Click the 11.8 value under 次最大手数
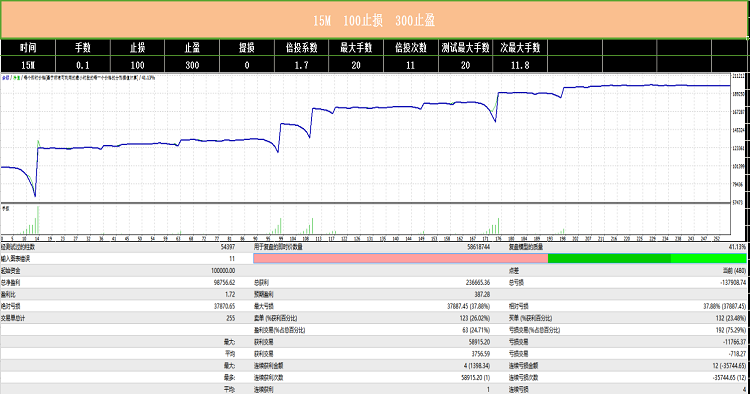 (x=520, y=65)
